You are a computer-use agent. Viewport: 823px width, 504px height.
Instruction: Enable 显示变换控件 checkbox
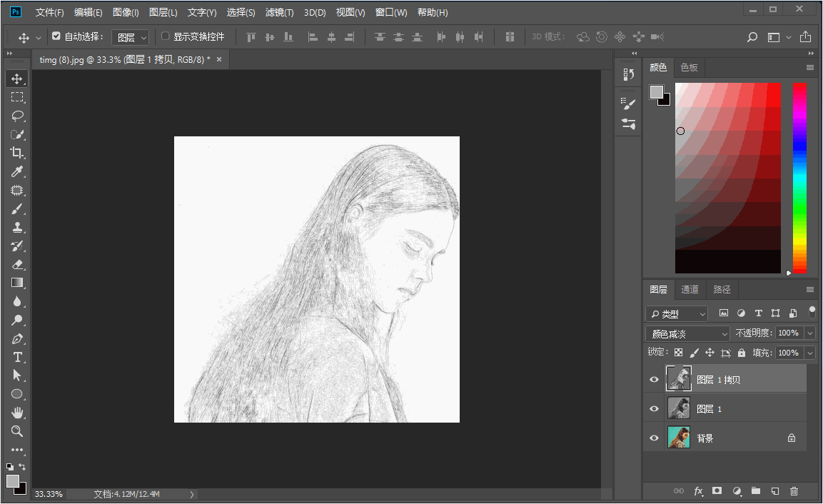[166, 36]
